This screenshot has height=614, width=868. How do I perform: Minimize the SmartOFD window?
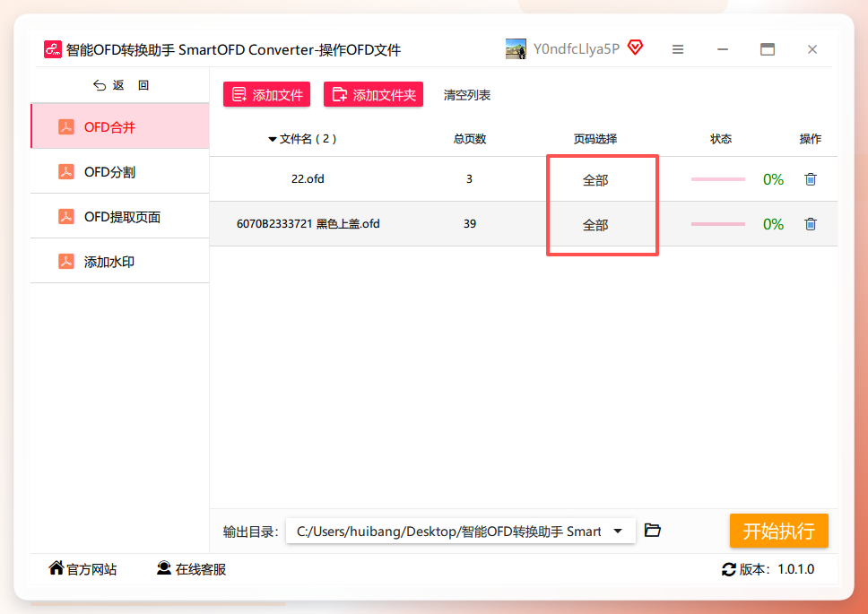tap(723, 50)
